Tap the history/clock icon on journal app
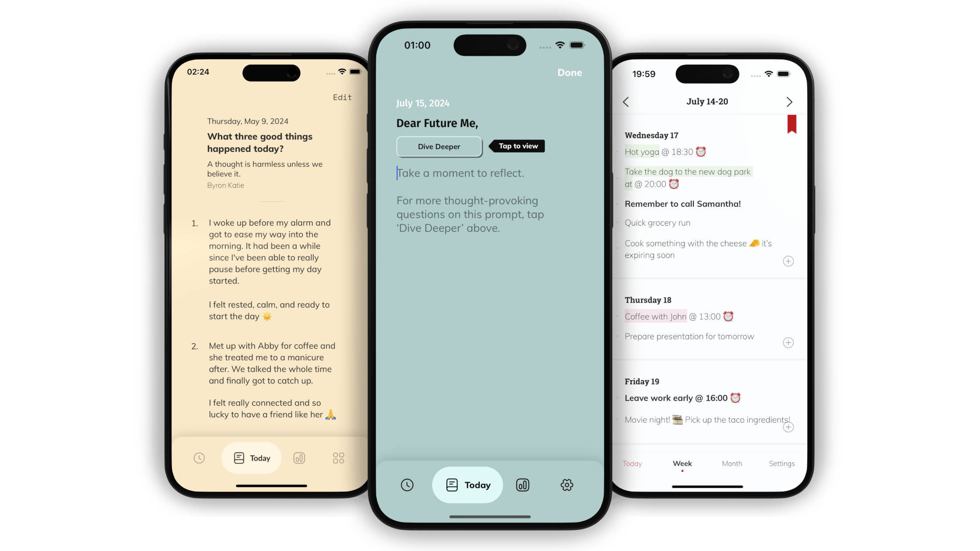Image resolution: width=980 pixels, height=551 pixels. point(199,457)
